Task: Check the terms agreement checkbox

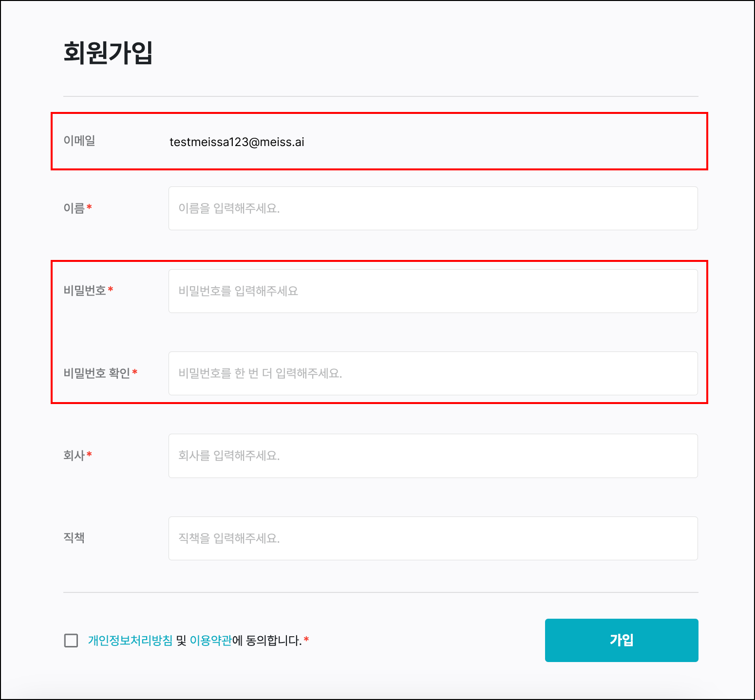Action: (x=71, y=641)
